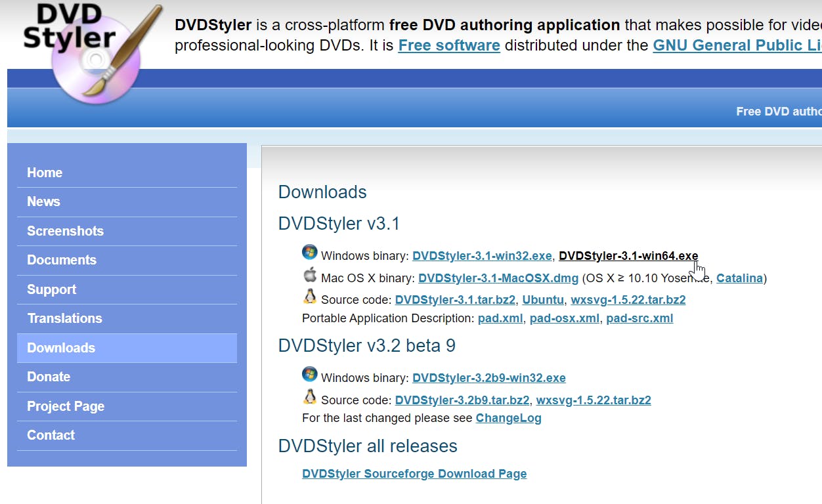Click Windows icon beside DVDStyler-3.2b9-win32.exe
822x504 pixels.
tap(309, 375)
